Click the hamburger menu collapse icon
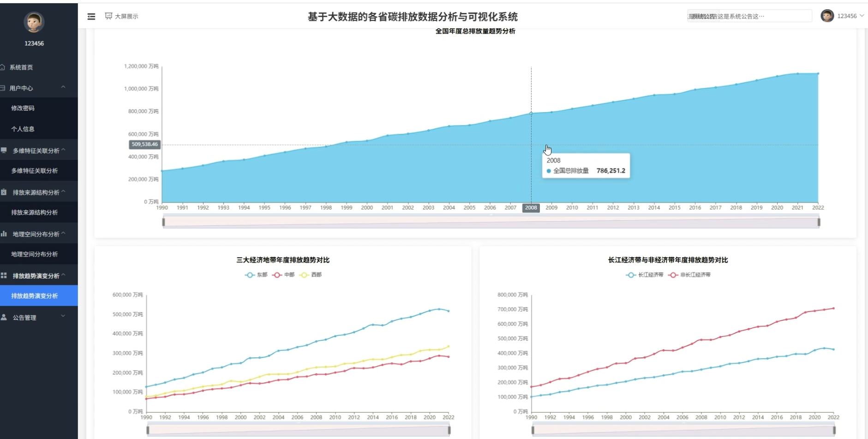Viewport: 868px width, 439px height. tap(91, 17)
